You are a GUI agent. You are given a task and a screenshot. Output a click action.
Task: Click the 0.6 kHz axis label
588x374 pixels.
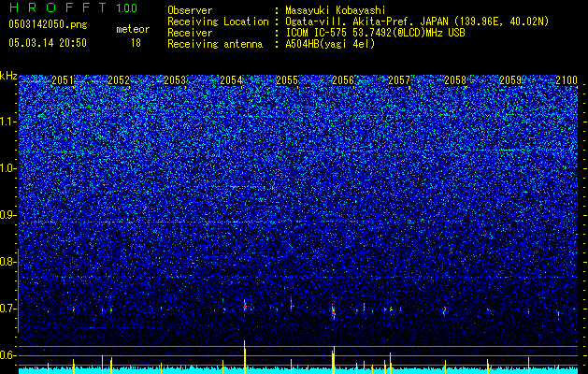8,355
